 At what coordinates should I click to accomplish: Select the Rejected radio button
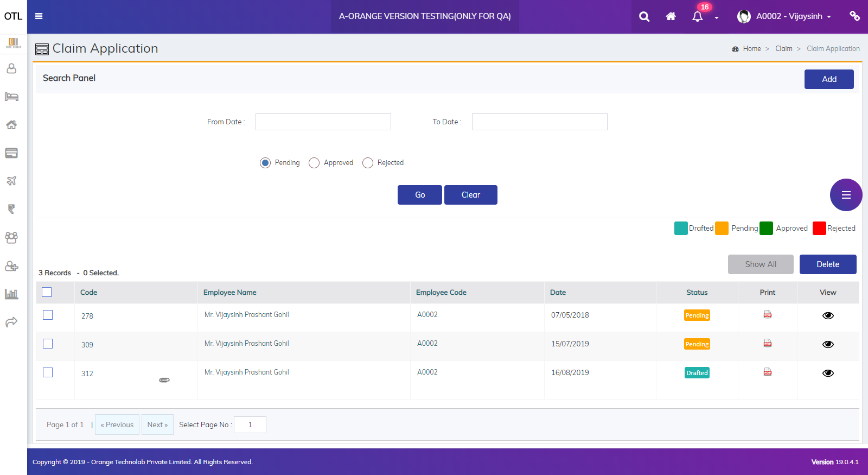pos(368,163)
